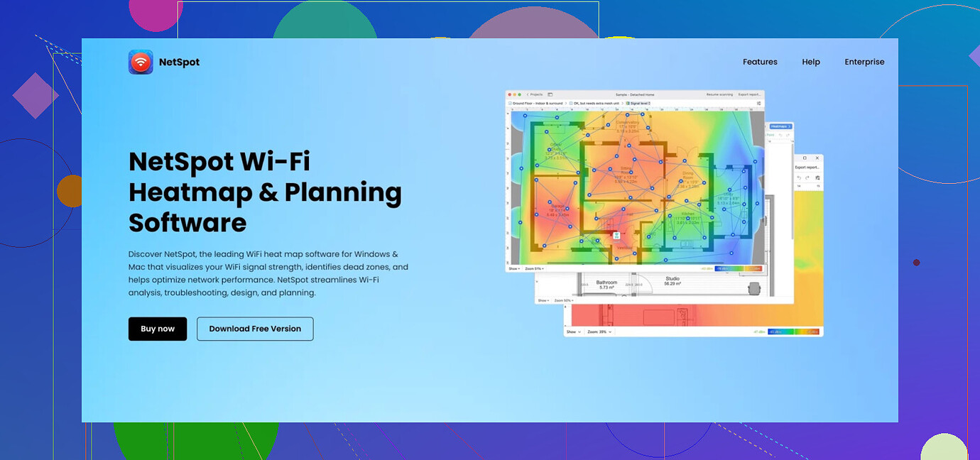Screen dimensions: 980x460
Task: Click the settings icon in the Export report window
Action: pyautogui.click(x=818, y=177)
